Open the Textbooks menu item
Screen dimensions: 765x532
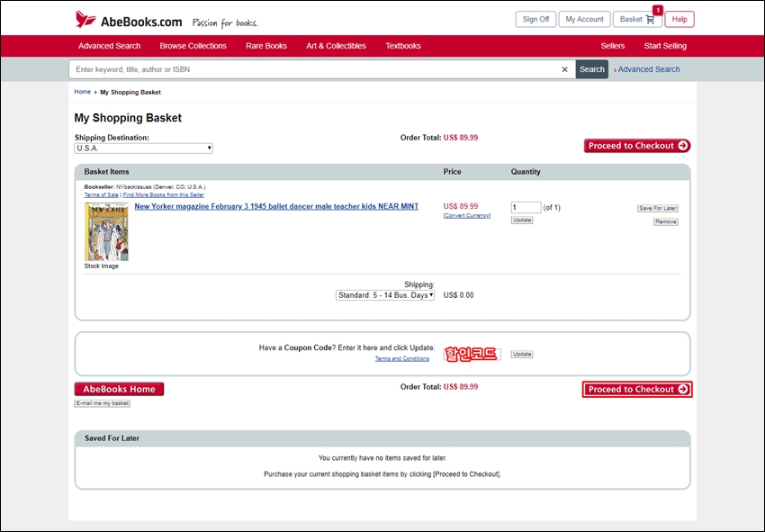click(403, 46)
